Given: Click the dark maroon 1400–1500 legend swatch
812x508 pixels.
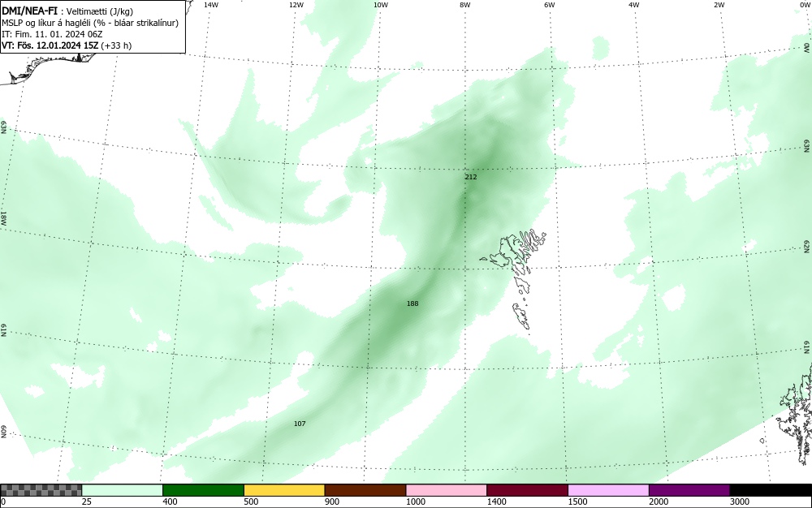Looking at the screenshot, I should point(527,490).
